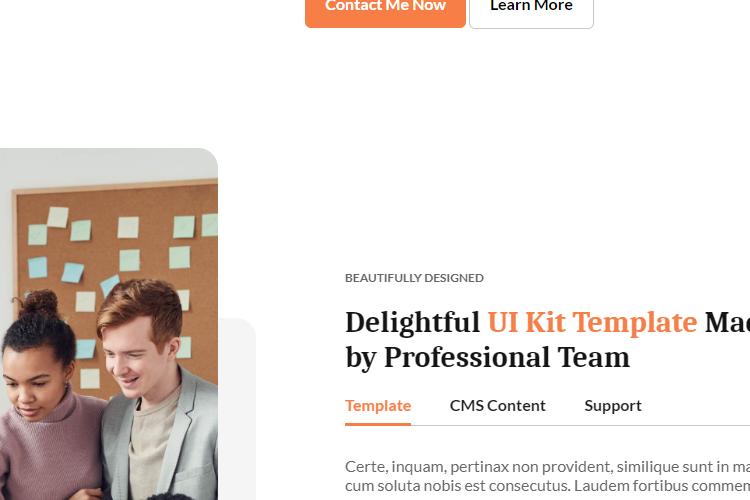The image size is (750, 500).
Task: Click the orange Contact Me Now button
Action: [385, 11]
